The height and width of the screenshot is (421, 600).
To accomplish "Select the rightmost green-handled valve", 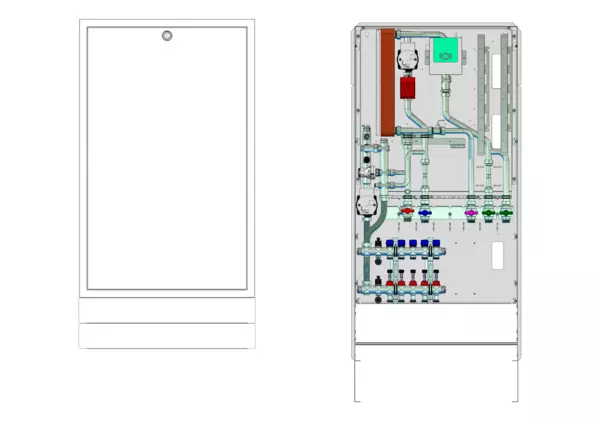I will [505, 213].
